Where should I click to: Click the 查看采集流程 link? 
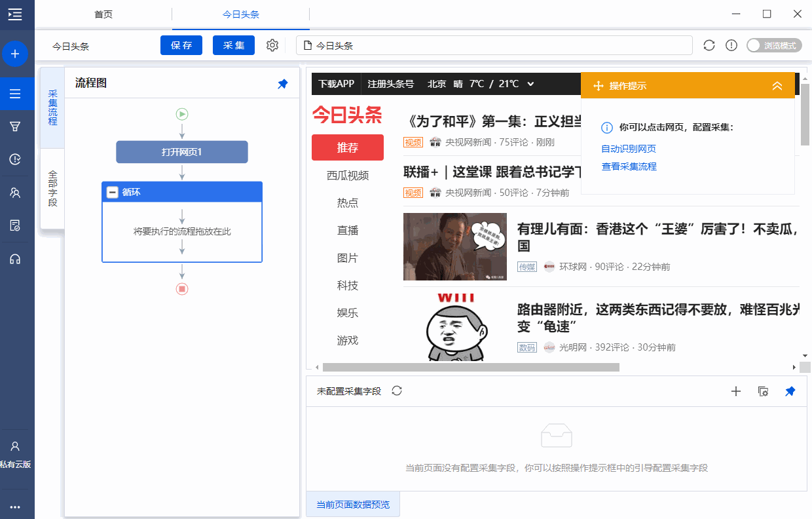(629, 166)
